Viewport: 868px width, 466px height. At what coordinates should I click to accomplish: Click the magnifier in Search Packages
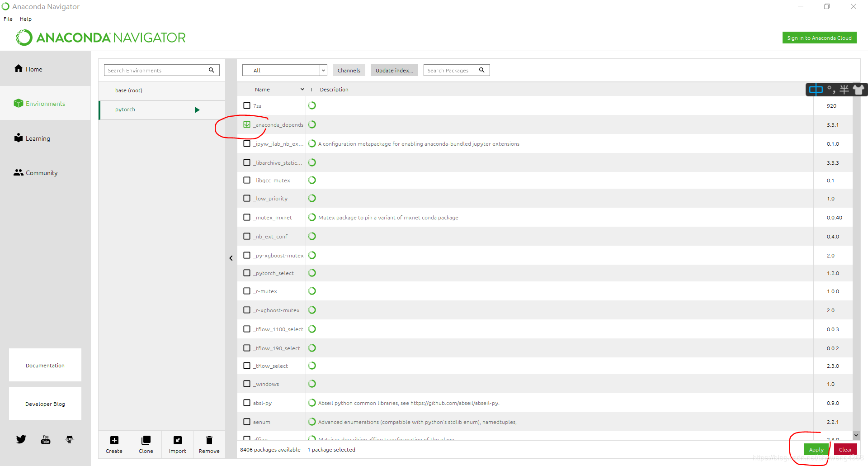482,70
